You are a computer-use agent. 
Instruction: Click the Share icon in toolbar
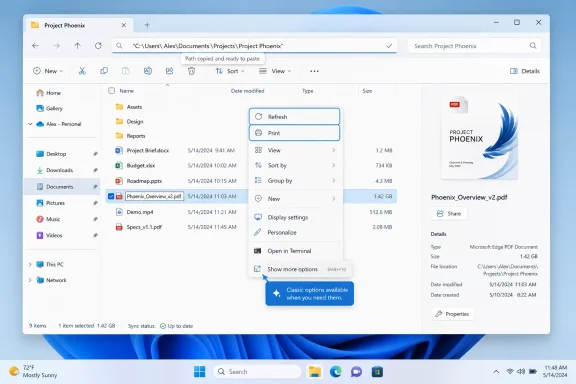169,71
